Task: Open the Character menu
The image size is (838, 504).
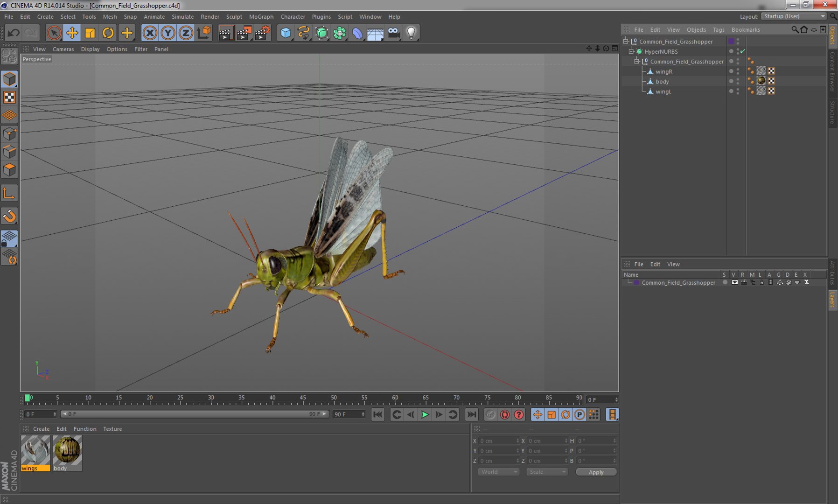Action: coord(293,16)
